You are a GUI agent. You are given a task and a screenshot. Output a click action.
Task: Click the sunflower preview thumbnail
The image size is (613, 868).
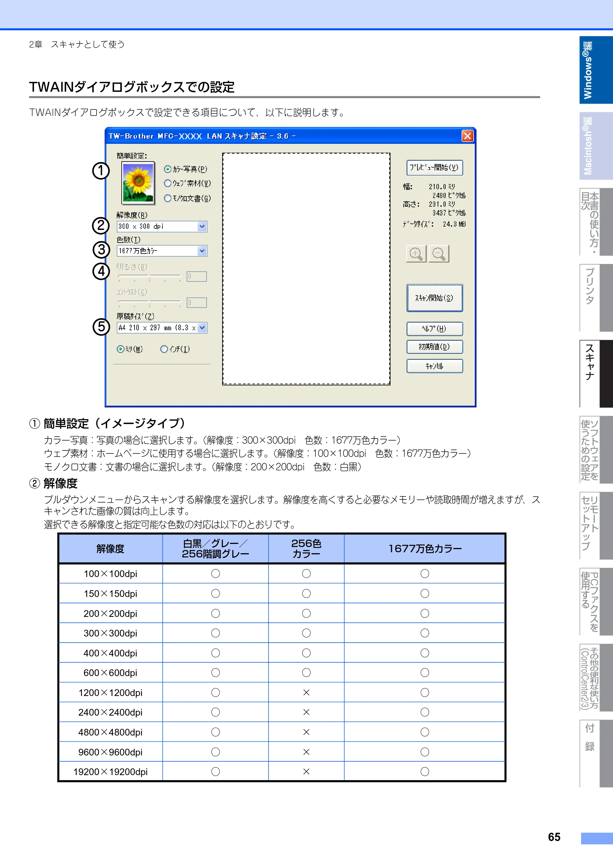[138, 183]
